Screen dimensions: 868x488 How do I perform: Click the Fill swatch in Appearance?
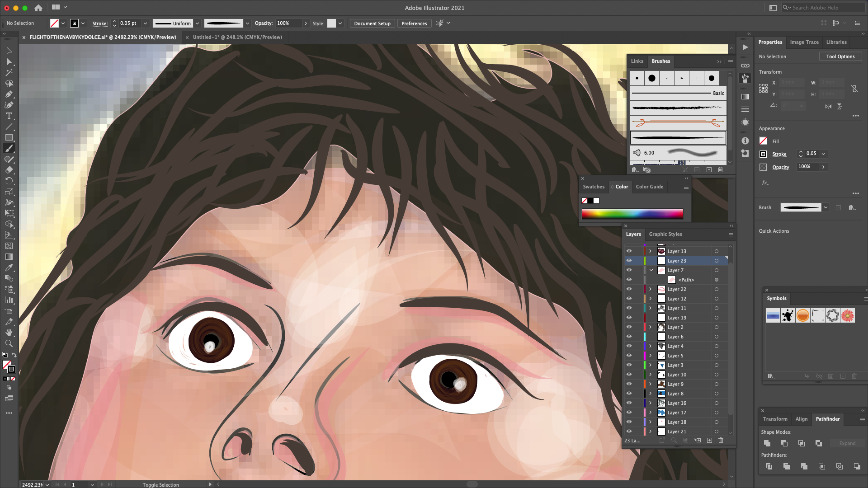click(763, 141)
